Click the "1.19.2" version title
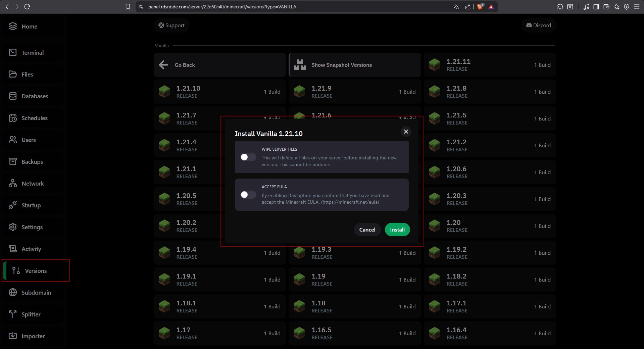Screen dimensions: 644x349 click(456, 249)
